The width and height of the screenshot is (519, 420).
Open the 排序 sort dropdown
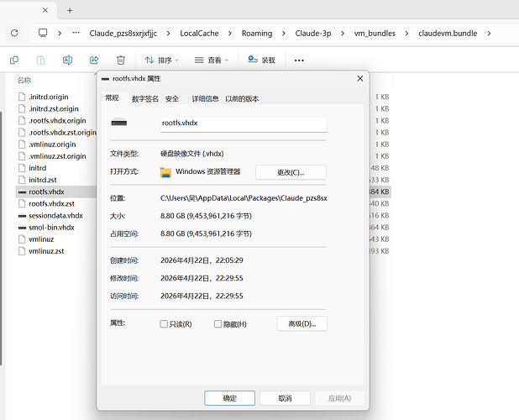pyautogui.click(x=161, y=60)
